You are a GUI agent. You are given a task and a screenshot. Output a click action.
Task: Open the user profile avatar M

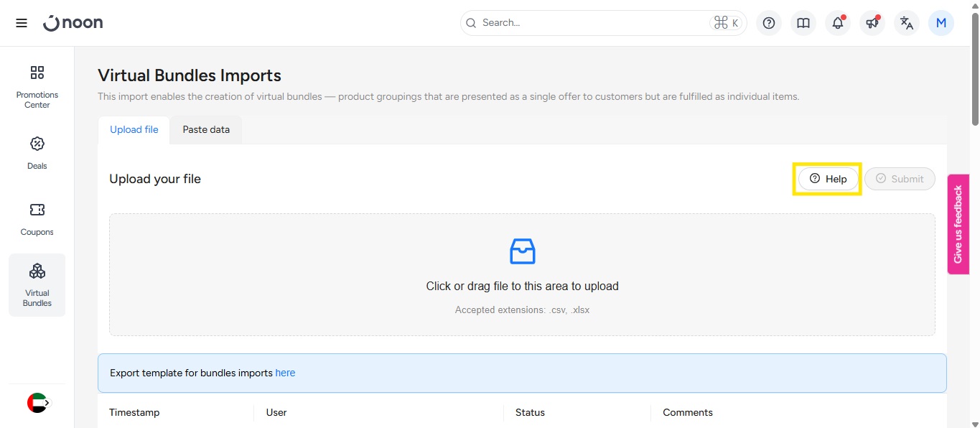point(941,23)
